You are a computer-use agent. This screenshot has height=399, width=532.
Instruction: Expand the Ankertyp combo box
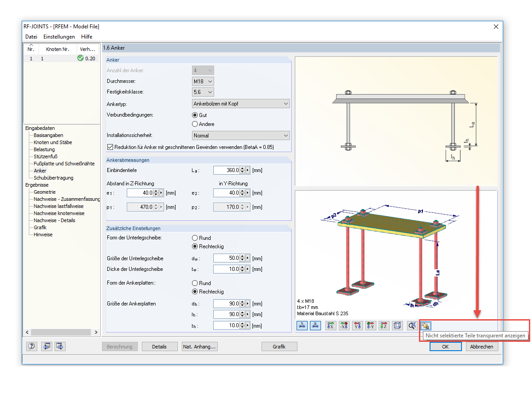click(241, 104)
